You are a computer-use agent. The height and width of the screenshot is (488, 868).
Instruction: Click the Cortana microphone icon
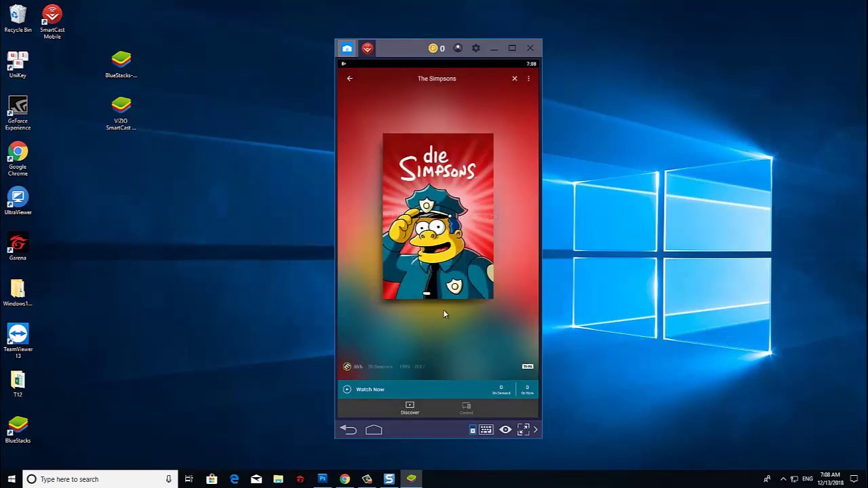coord(168,479)
